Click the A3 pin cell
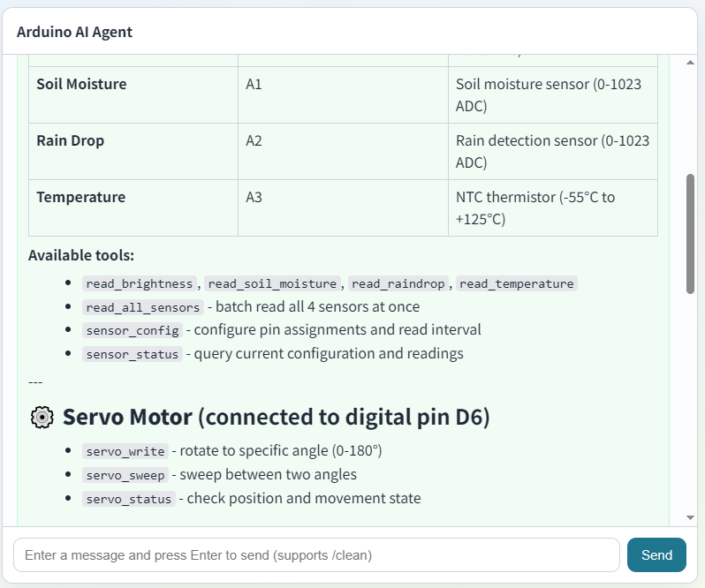This screenshot has height=588, width=705. click(x=343, y=208)
